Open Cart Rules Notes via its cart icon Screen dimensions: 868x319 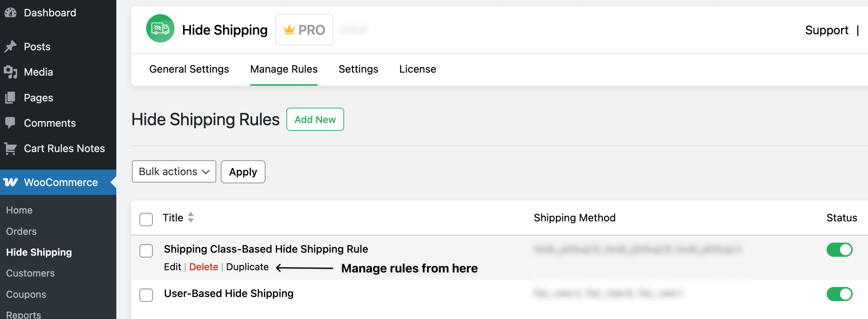click(x=10, y=148)
